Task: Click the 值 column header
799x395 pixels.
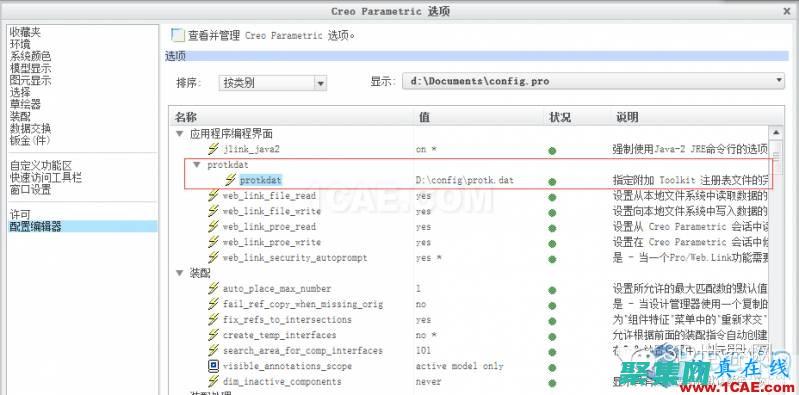Action: [424, 117]
